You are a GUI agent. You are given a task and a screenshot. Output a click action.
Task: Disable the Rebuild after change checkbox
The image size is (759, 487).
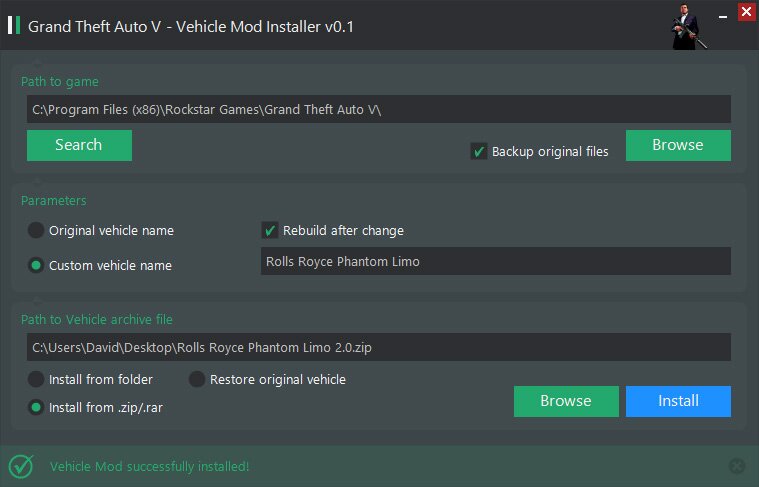click(x=270, y=230)
